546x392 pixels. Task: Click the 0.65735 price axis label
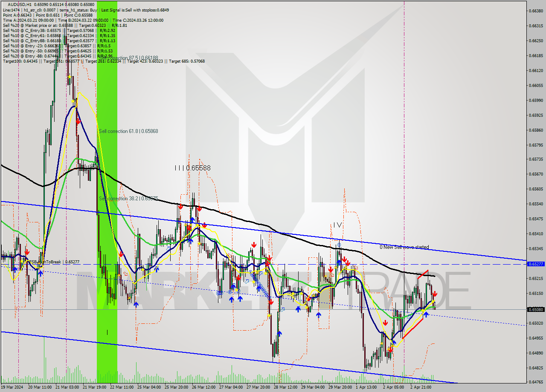tap(536, 159)
